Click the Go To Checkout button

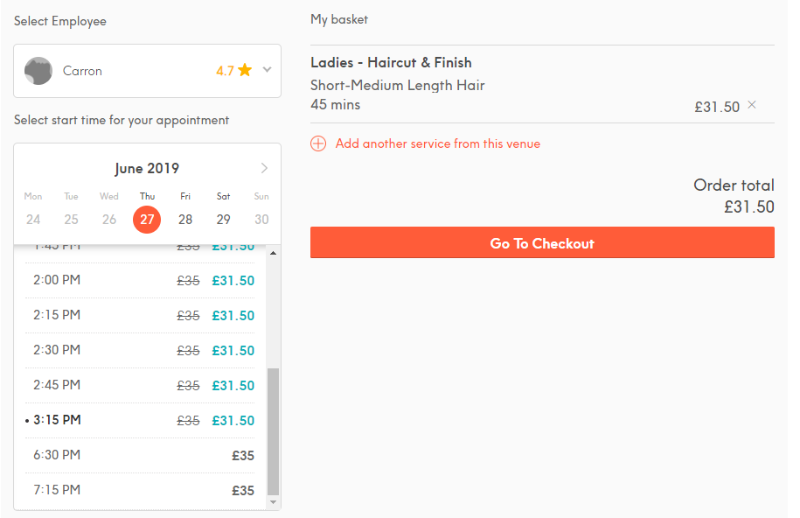542,243
